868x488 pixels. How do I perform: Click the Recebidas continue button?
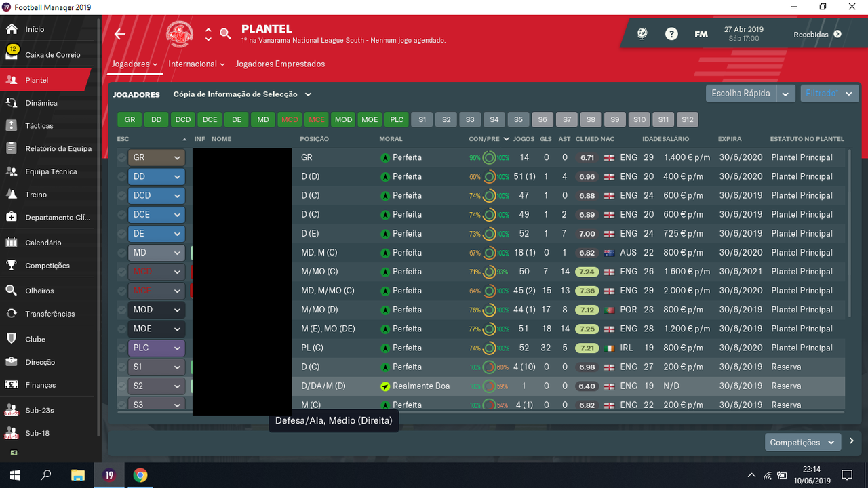pyautogui.click(x=818, y=34)
